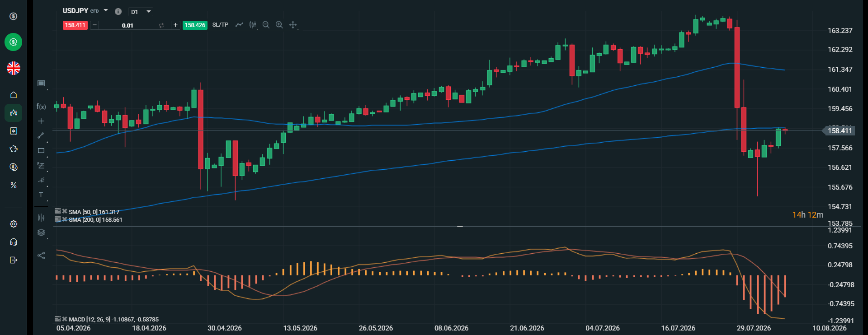Expand the USDJPY instrument dropdown
This screenshot has height=335, width=868.
106,10
